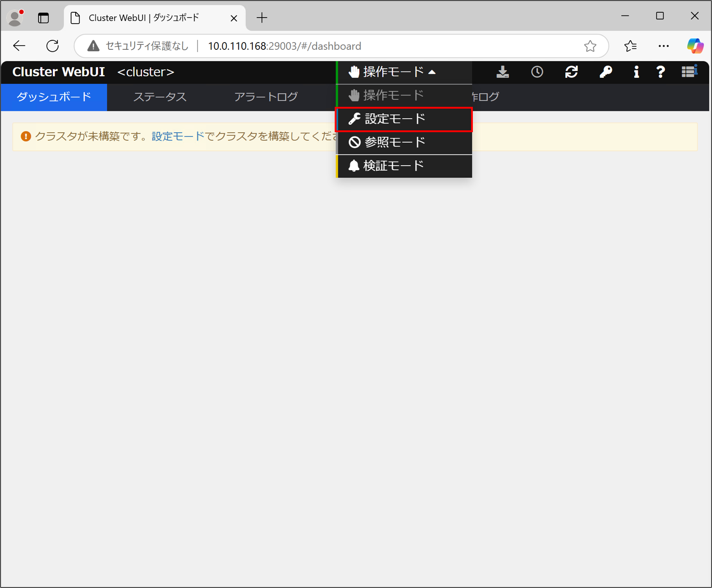The image size is (712, 588).
Task: Open the ダッシュボード tab
Action: coord(54,97)
